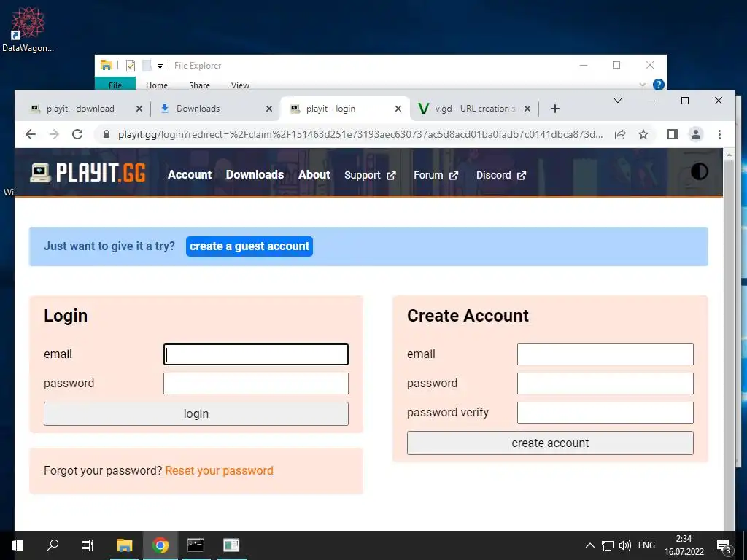Open the Share tab in File Explorer

point(199,85)
